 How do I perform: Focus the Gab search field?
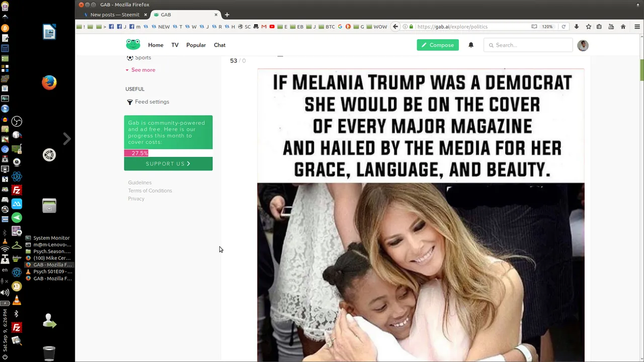(x=528, y=45)
